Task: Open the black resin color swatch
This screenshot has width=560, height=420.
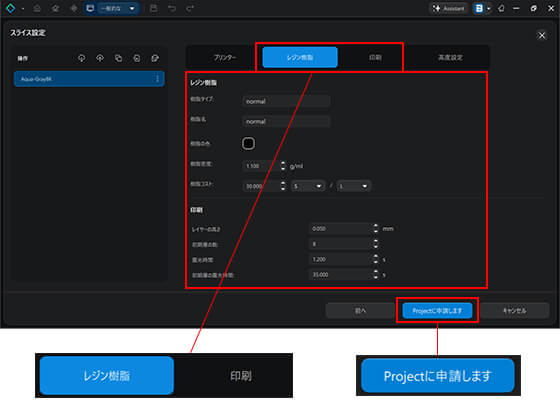Action: (249, 143)
